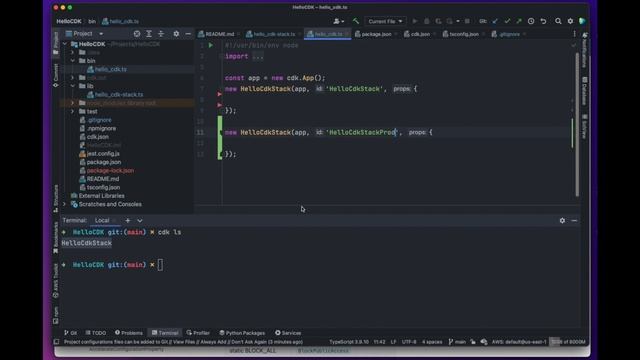Click the rollback undo arrow icon

tap(543, 21)
